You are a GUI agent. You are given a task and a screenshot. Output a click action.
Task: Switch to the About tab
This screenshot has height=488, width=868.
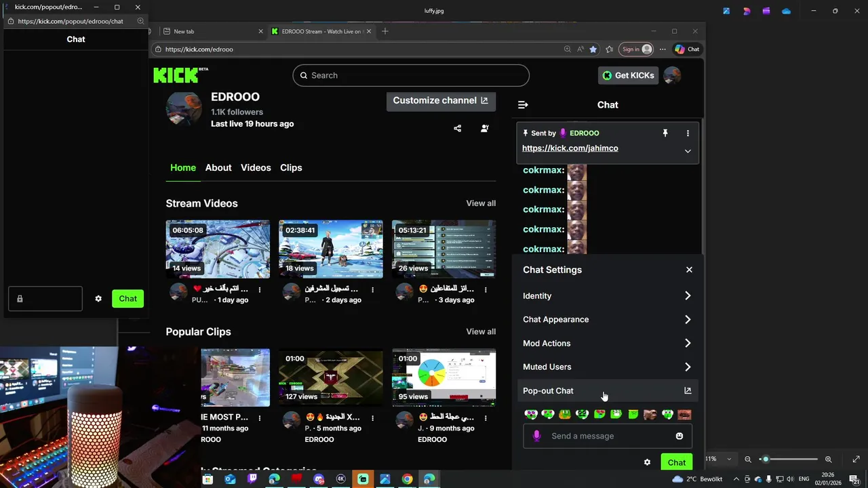218,167
